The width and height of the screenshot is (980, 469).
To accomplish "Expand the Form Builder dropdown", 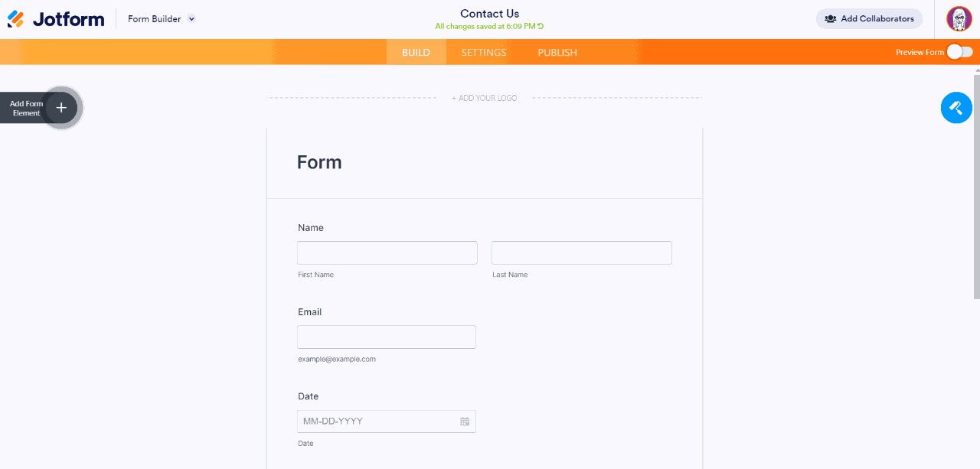I will pyautogui.click(x=191, y=19).
